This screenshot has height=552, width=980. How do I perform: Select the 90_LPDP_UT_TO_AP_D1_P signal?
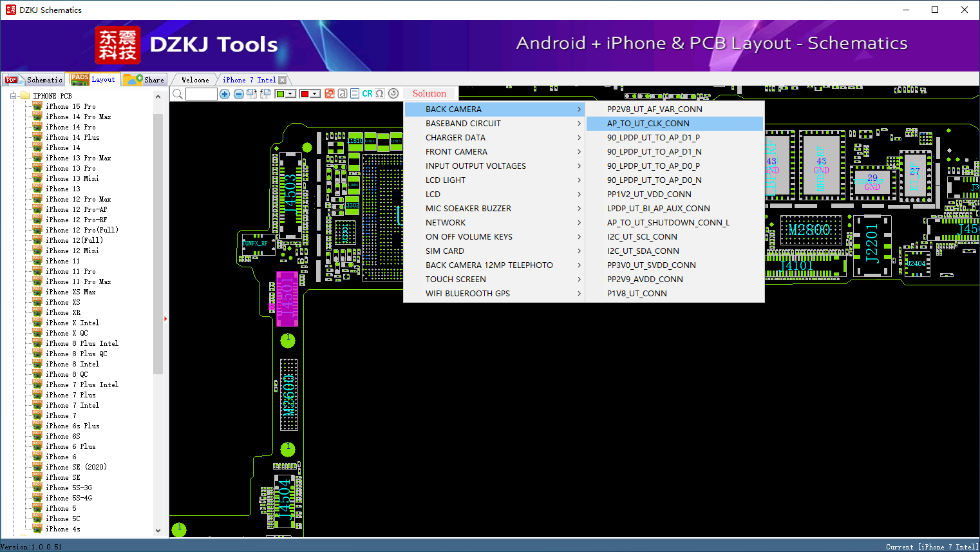tap(675, 138)
